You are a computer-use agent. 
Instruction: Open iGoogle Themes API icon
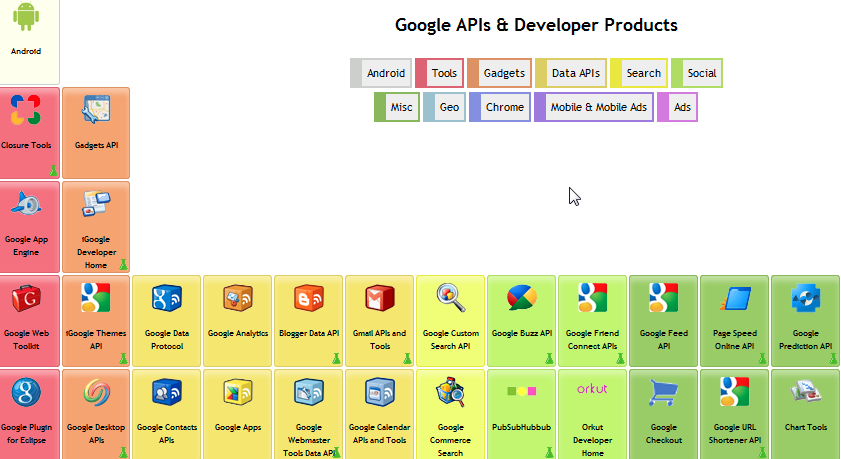pos(96,298)
